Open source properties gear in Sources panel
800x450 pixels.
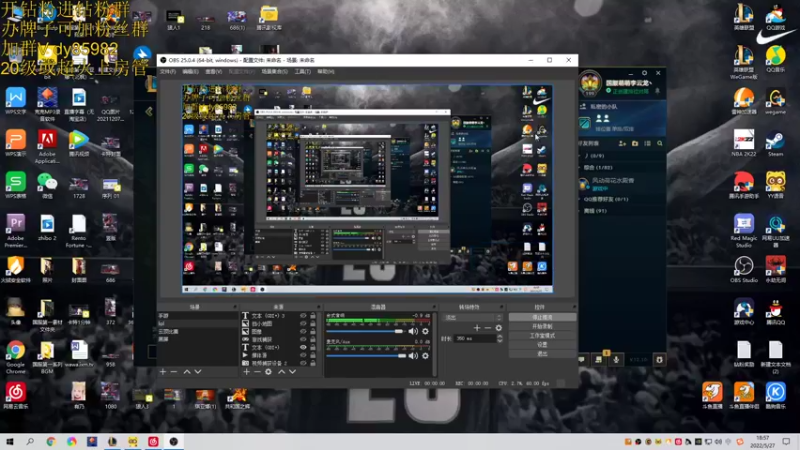click(268, 372)
